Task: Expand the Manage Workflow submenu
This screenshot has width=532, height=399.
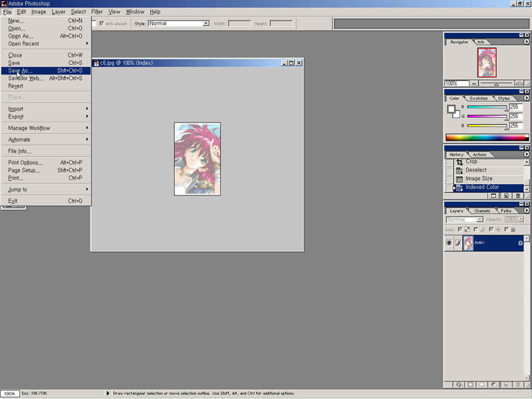Action: pos(45,128)
